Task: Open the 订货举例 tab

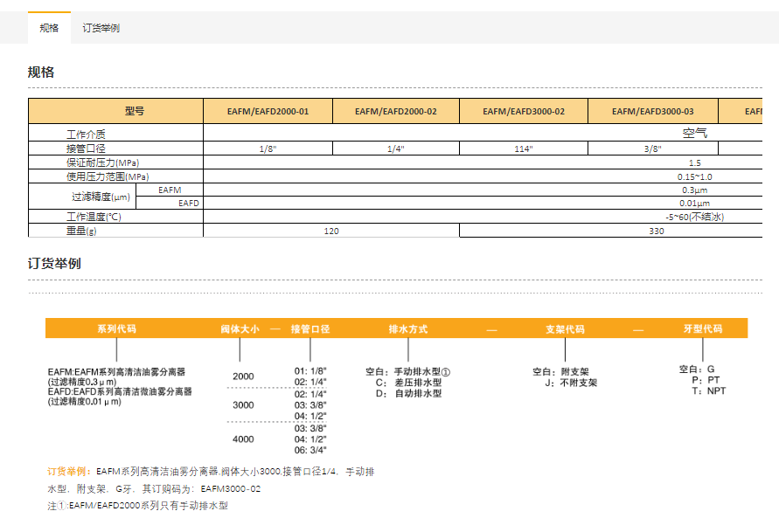Action: [101, 28]
